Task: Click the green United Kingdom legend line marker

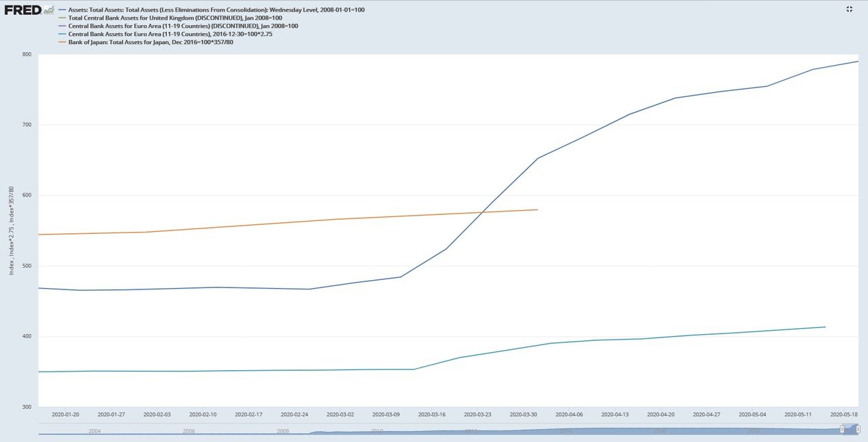Action: (62, 18)
